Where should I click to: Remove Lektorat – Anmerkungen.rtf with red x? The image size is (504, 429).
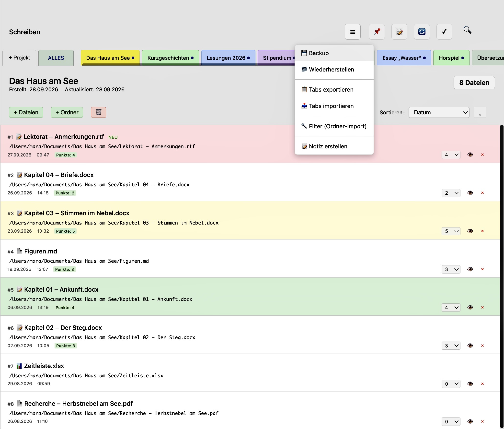482,155
